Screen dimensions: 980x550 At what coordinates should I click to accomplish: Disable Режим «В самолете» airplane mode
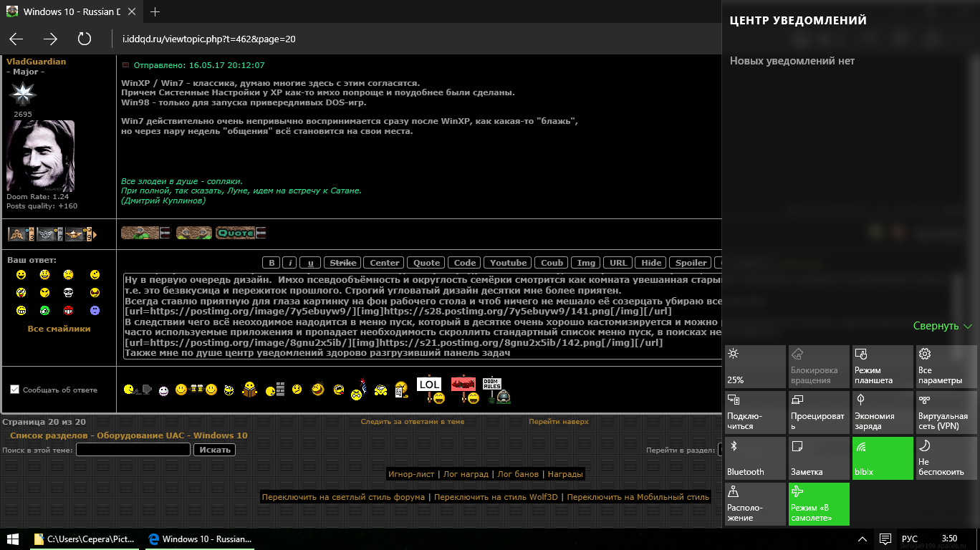coord(819,503)
